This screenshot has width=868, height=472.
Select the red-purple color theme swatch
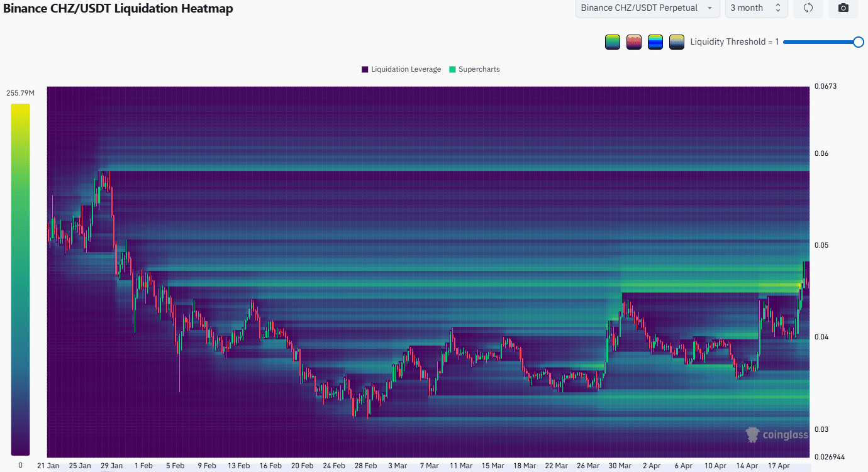[634, 42]
